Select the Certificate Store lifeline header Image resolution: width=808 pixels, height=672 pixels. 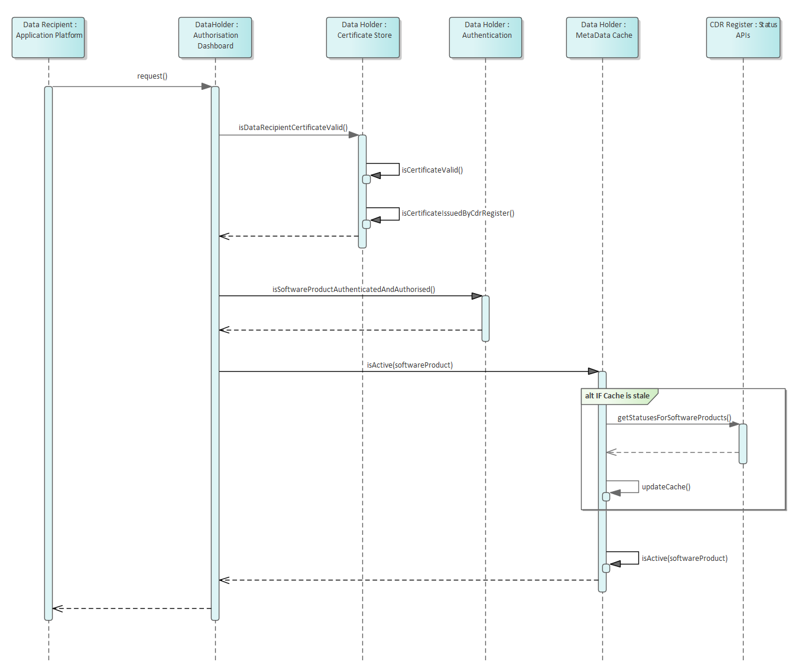[364, 37]
